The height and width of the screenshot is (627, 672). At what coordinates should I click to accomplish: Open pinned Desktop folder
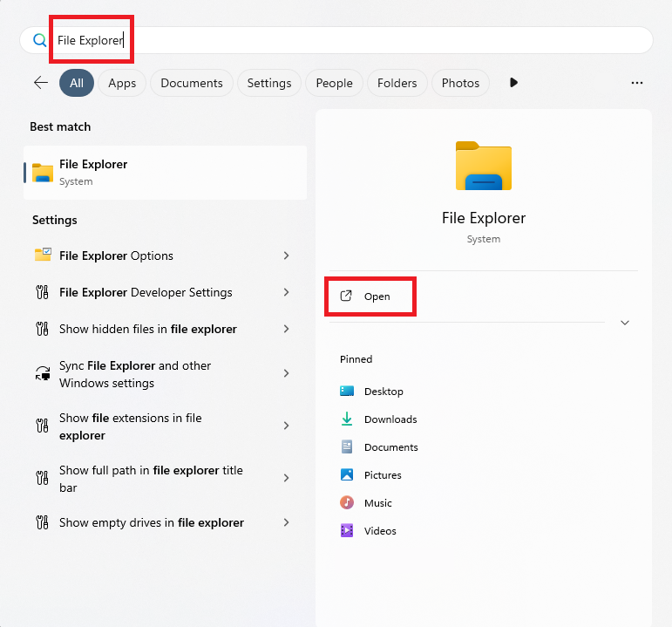pos(384,392)
